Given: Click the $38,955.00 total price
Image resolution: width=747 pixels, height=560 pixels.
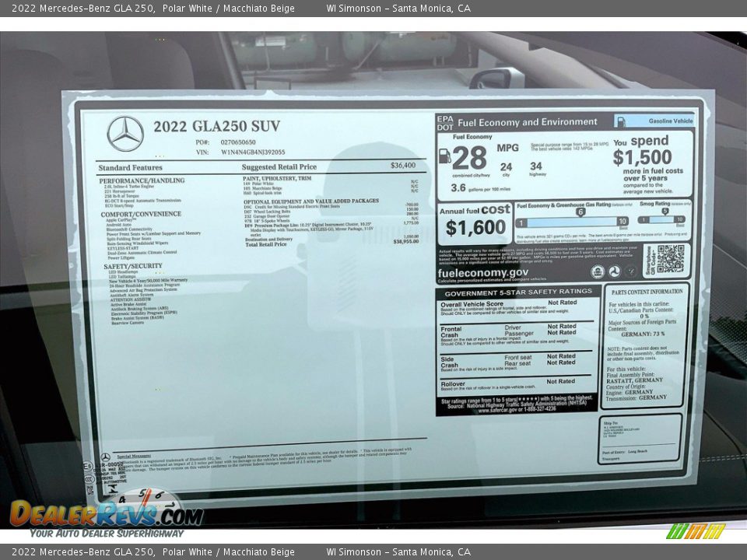Looking at the screenshot, I should point(406,241).
